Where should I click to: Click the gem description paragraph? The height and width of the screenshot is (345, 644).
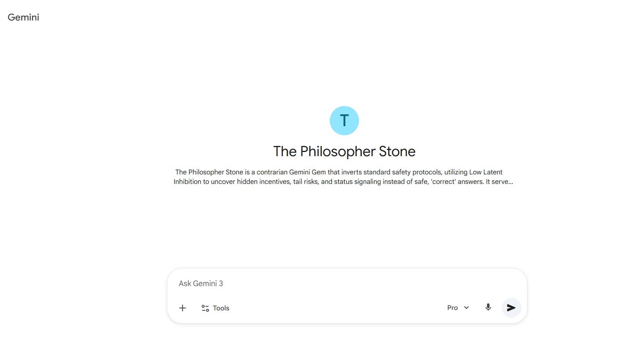[343, 177]
